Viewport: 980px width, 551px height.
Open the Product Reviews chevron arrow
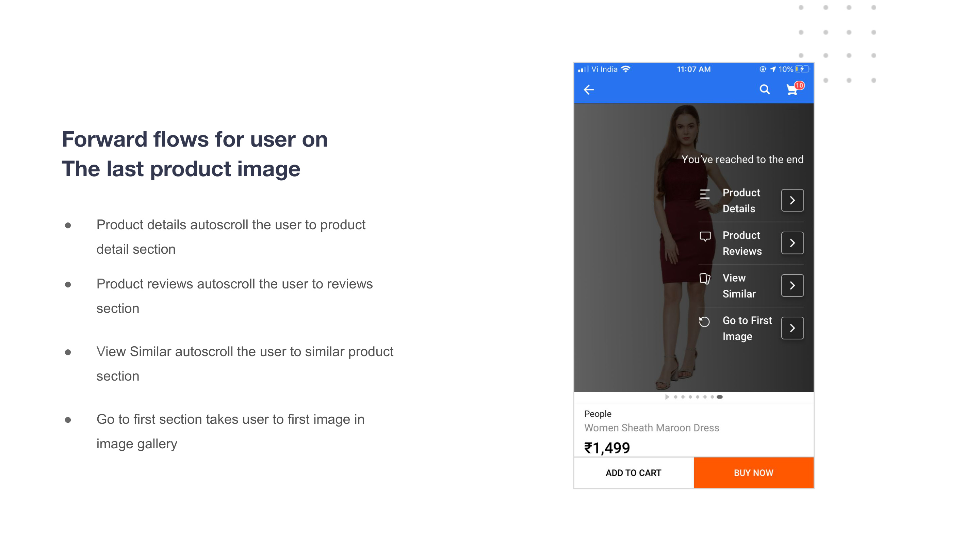tap(792, 243)
